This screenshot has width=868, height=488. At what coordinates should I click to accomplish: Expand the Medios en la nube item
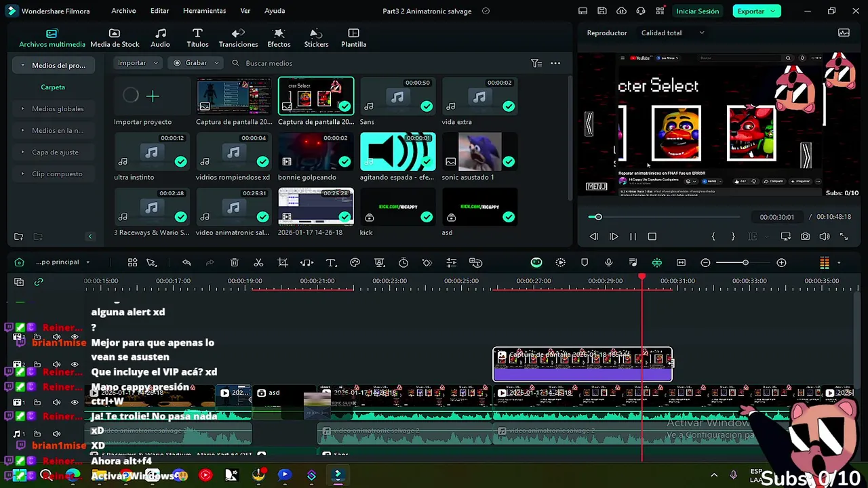[x=53, y=130]
